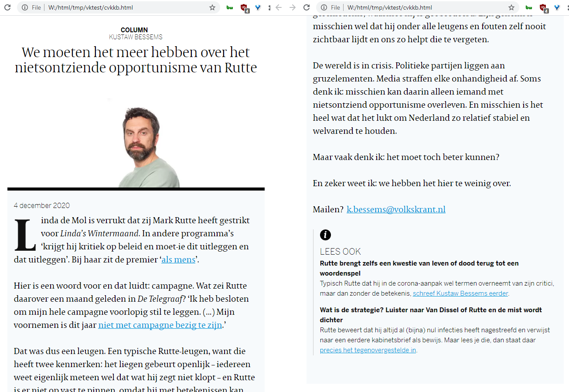Click the COLUMN label above the author name
This screenshot has height=392, width=569.
pyautogui.click(x=134, y=30)
